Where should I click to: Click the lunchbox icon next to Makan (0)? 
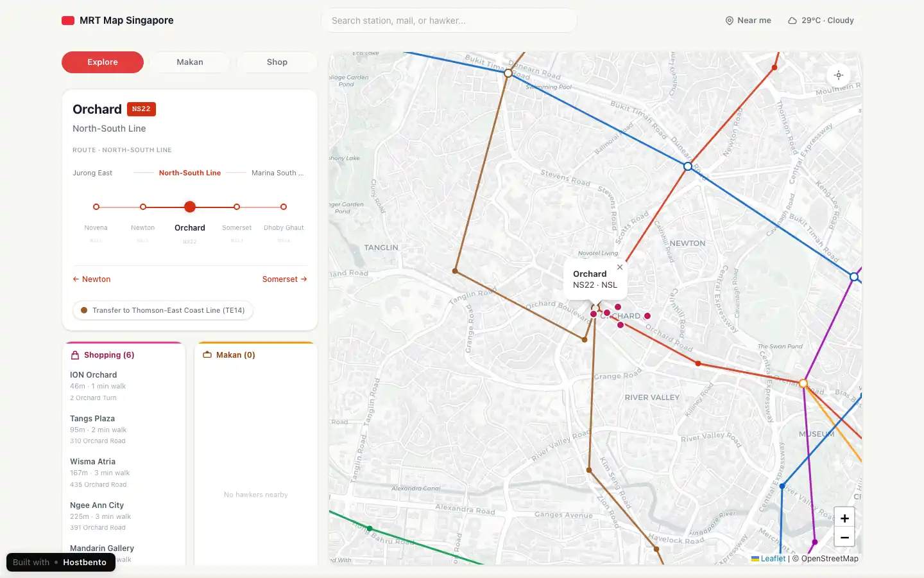click(x=207, y=355)
